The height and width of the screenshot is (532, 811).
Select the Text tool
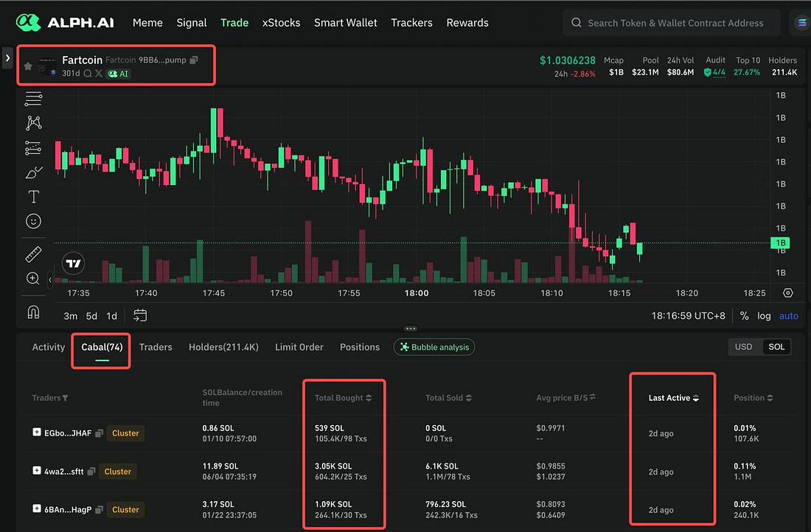(x=33, y=197)
